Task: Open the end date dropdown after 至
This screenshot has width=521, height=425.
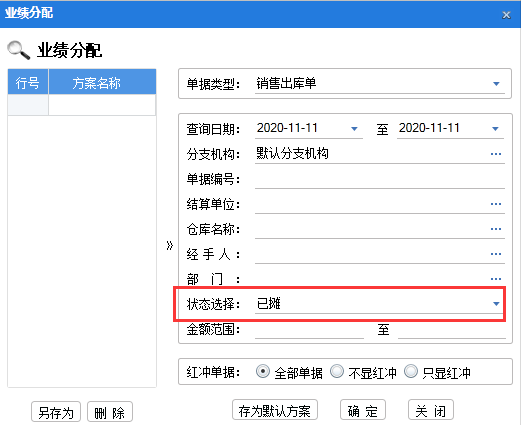Action: point(495,129)
